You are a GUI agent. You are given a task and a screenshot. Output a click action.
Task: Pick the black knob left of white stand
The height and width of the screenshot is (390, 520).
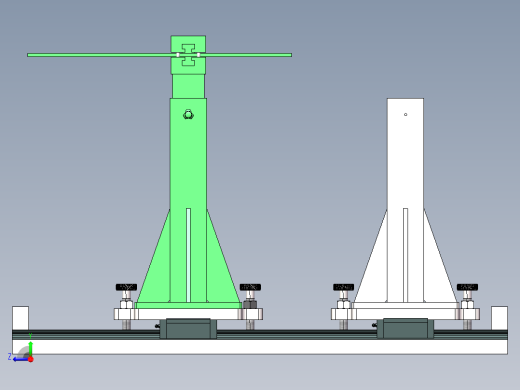[343, 287]
